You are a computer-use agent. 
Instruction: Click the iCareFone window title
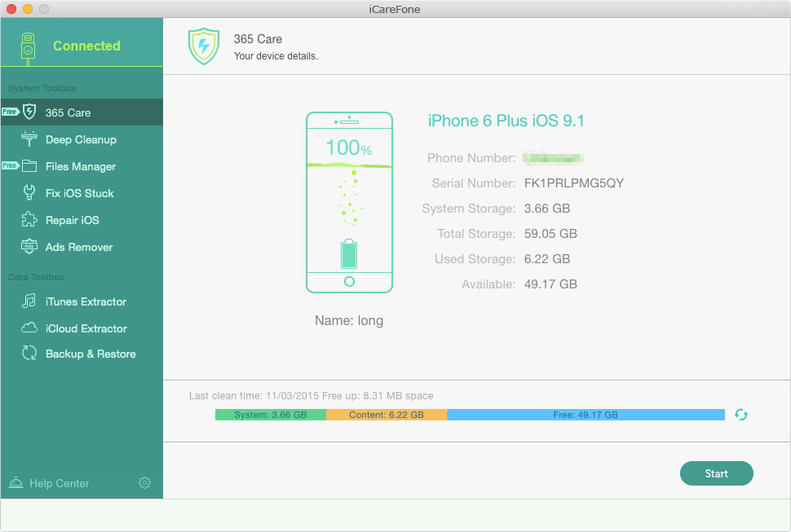(395, 9)
